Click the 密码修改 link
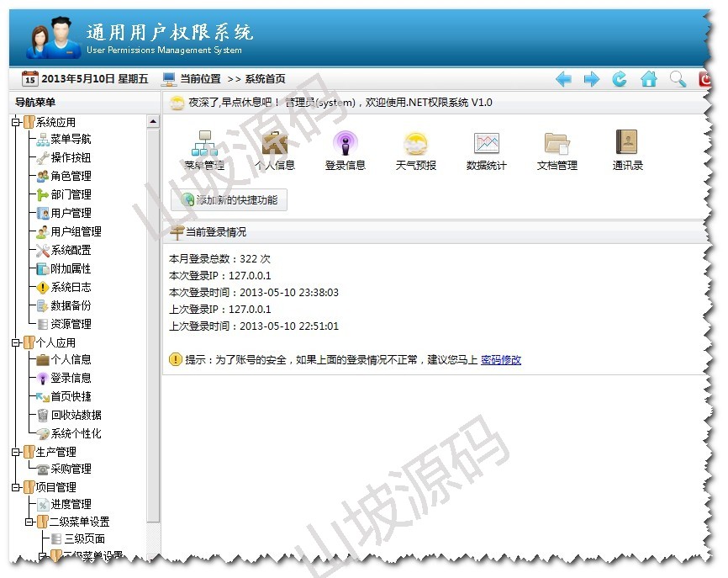This screenshot has height=578, width=728. [x=500, y=359]
